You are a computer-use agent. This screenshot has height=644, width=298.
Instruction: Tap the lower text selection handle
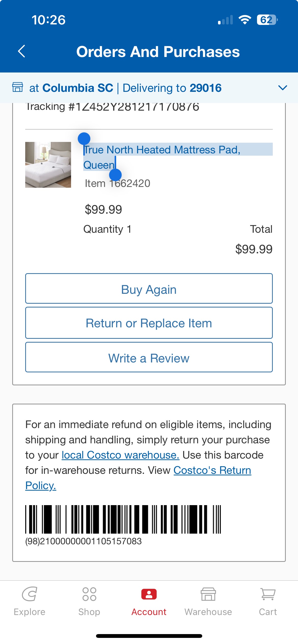(x=115, y=175)
